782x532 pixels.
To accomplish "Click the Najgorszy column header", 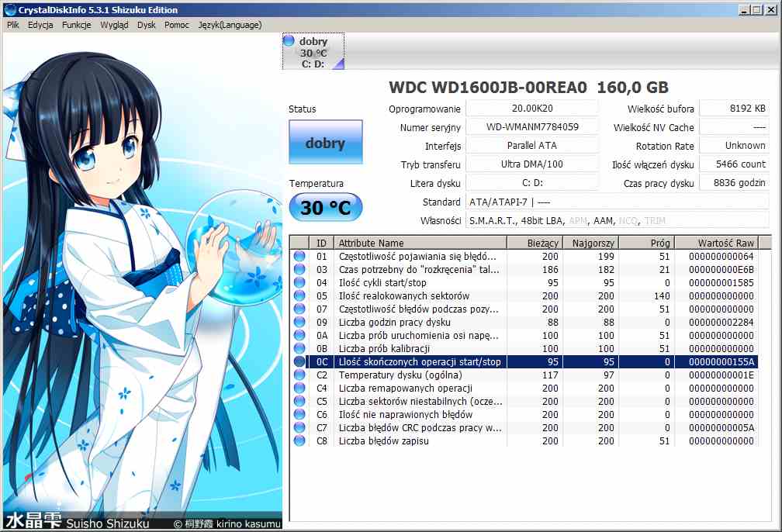I will click(x=591, y=243).
